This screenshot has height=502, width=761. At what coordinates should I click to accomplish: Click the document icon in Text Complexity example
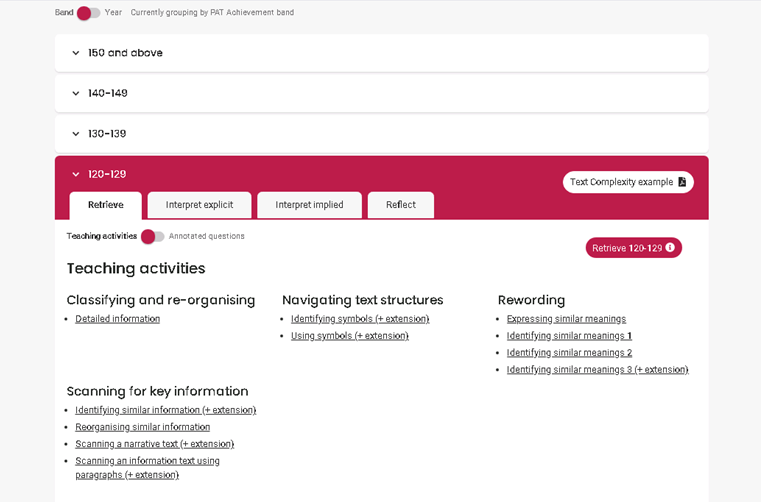coord(682,182)
